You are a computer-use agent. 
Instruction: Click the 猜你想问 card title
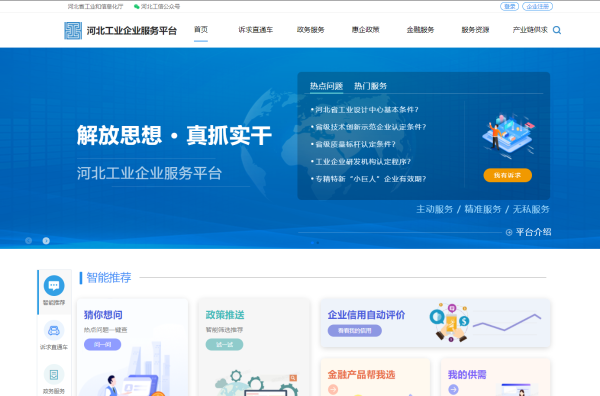pyautogui.click(x=103, y=315)
